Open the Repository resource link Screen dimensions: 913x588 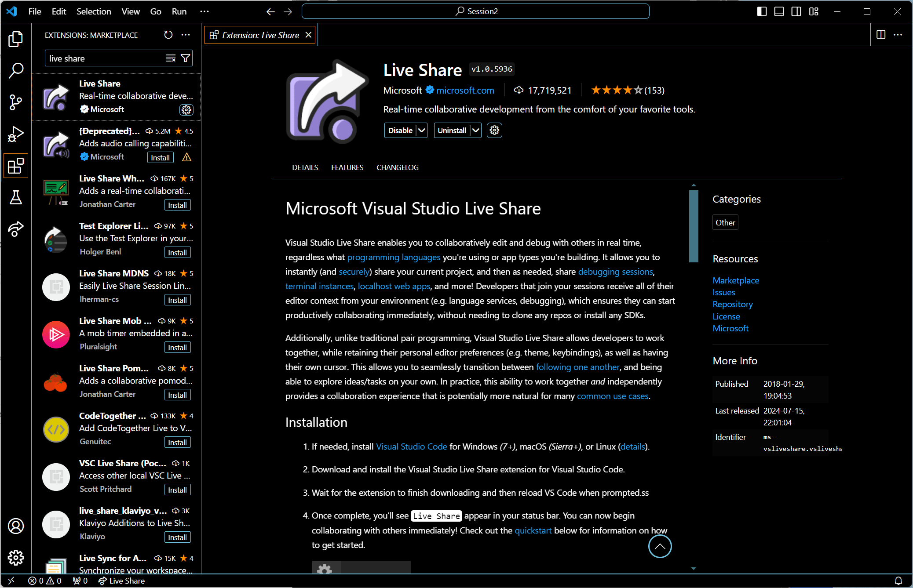pyautogui.click(x=732, y=304)
